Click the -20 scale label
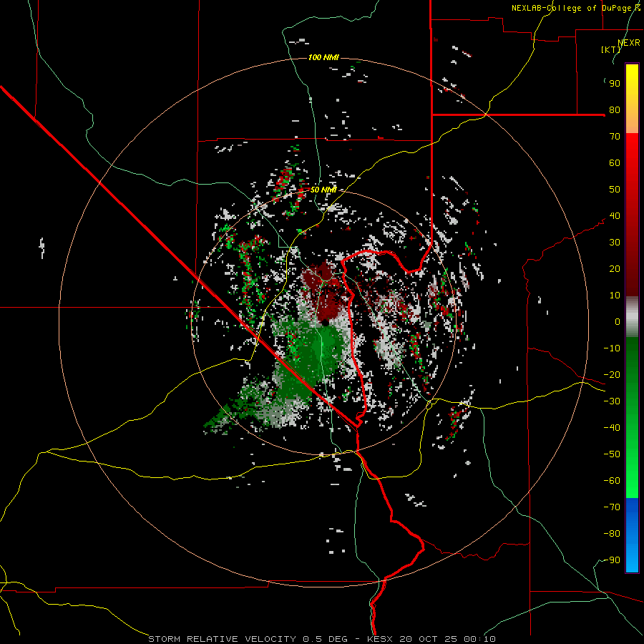 click(x=612, y=375)
